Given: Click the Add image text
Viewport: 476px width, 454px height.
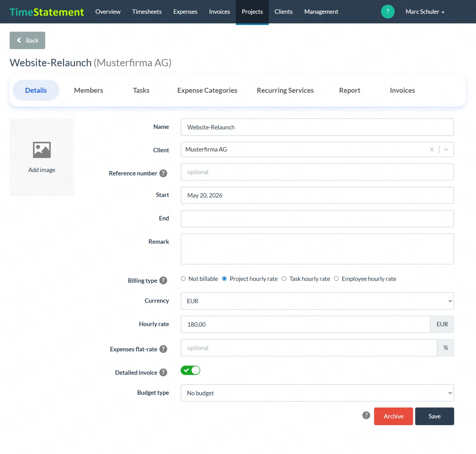Looking at the screenshot, I should click(x=42, y=170).
